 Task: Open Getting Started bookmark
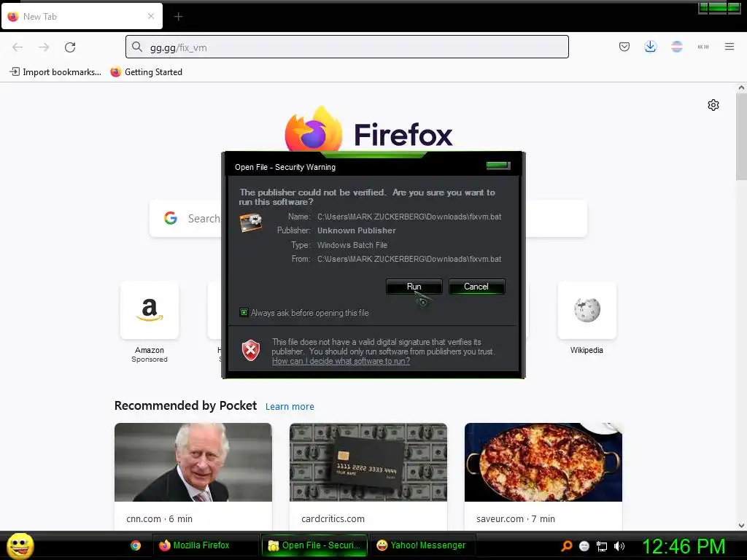[146, 72]
